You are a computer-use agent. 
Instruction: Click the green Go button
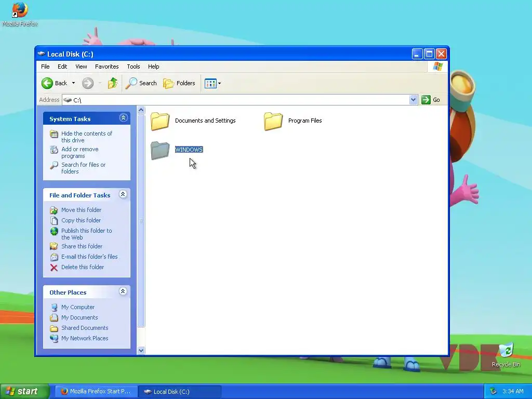(x=431, y=100)
